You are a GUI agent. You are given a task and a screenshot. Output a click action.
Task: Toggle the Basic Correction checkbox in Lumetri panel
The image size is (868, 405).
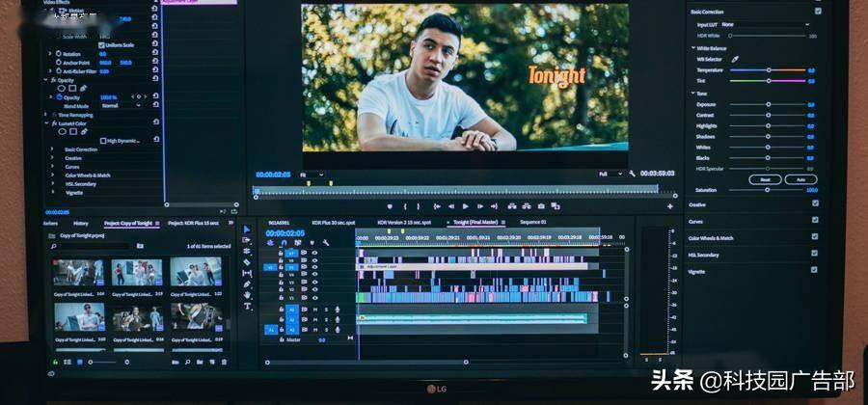[818, 11]
